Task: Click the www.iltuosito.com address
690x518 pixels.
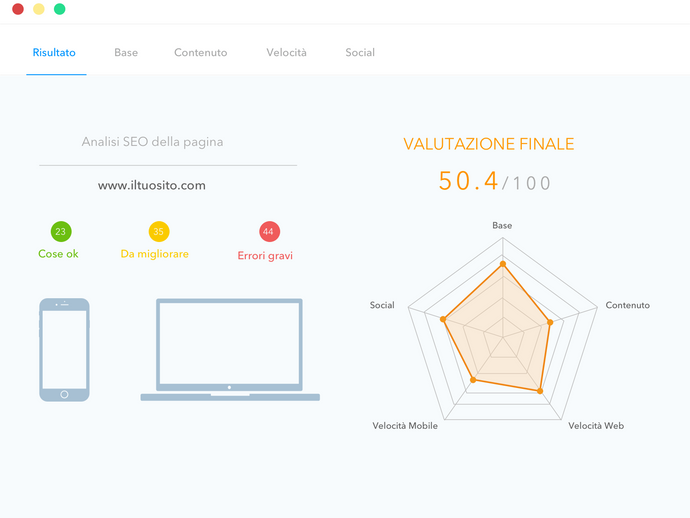Action: pos(151,185)
